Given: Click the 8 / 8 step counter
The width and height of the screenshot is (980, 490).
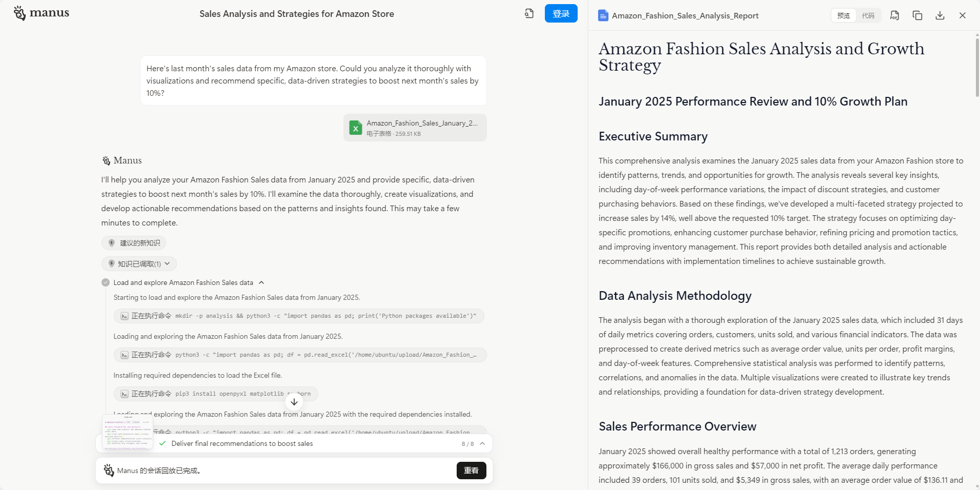Looking at the screenshot, I should (x=467, y=444).
